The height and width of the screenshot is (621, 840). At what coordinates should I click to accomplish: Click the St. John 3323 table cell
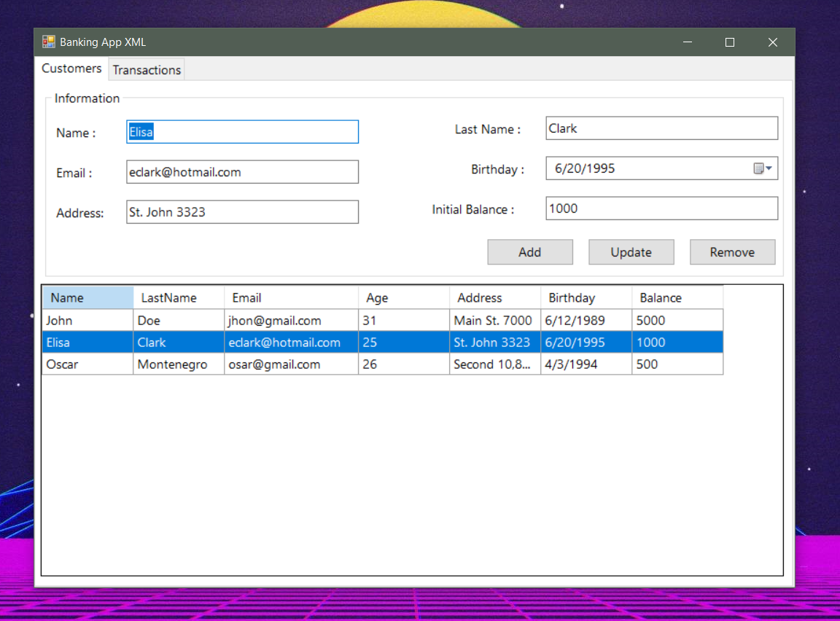(494, 342)
